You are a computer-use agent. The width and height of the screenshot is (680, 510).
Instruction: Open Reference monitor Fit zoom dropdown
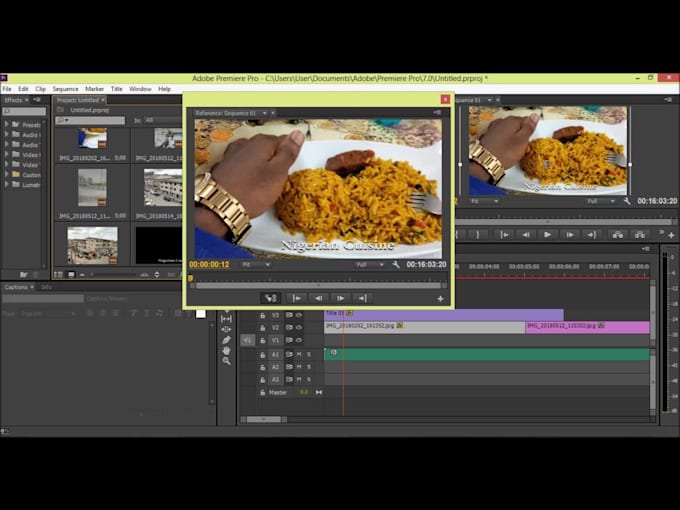coord(256,265)
